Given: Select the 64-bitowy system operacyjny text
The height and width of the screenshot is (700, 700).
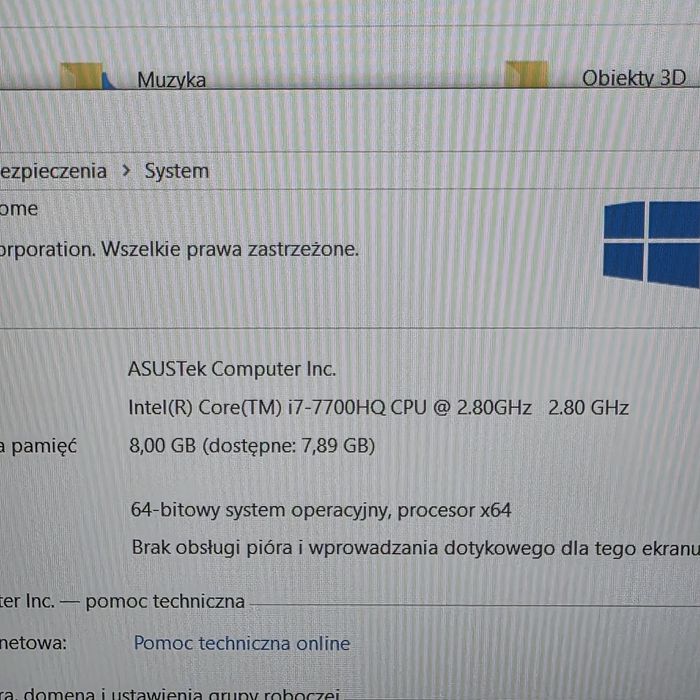Looking at the screenshot, I should tap(321, 510).
